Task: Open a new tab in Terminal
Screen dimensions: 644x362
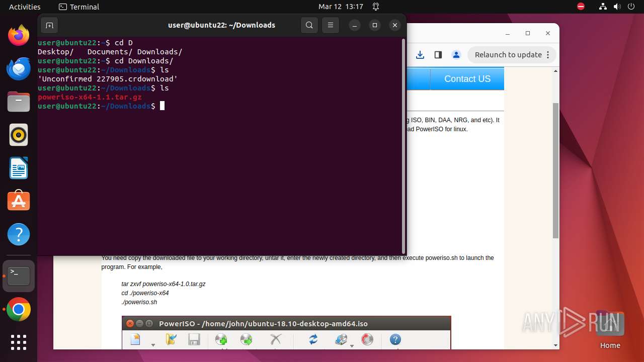Action: (49, 25)
